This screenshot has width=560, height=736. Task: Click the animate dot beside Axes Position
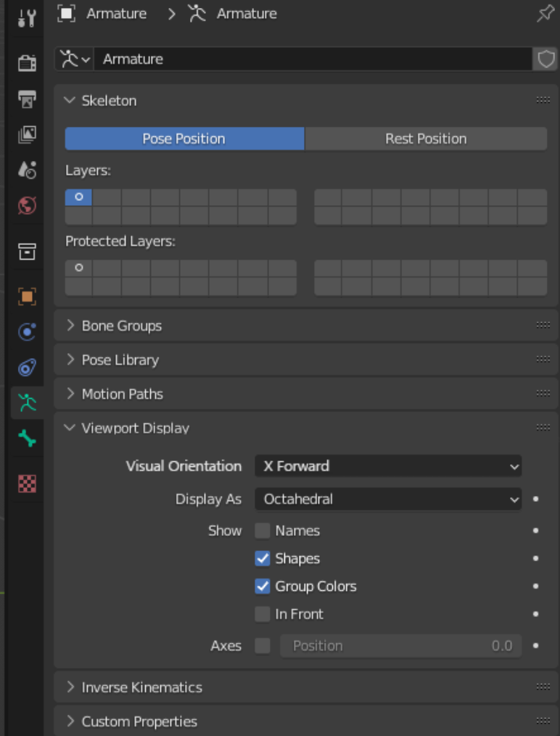pos(535,646)
